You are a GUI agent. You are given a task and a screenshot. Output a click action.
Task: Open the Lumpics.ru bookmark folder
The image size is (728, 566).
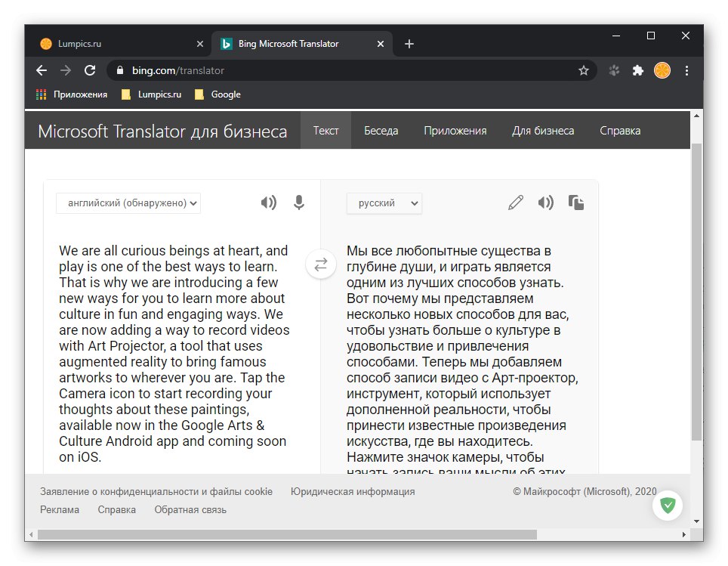coord(151,94)
